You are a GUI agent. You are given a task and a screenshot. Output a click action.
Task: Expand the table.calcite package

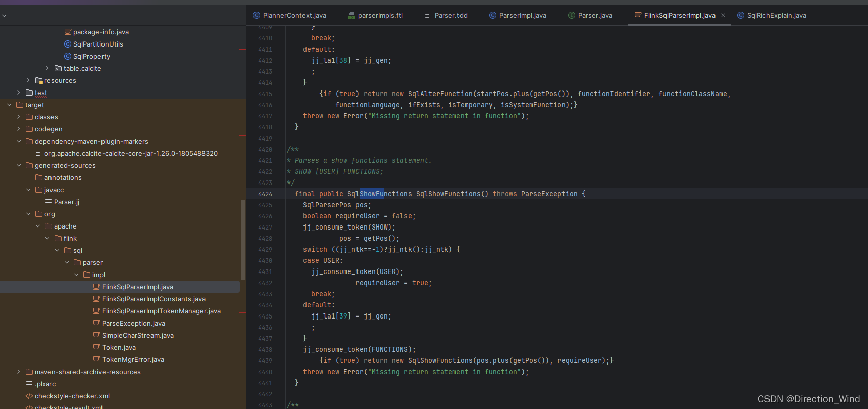pyautogui.click(x=47, y=68)
